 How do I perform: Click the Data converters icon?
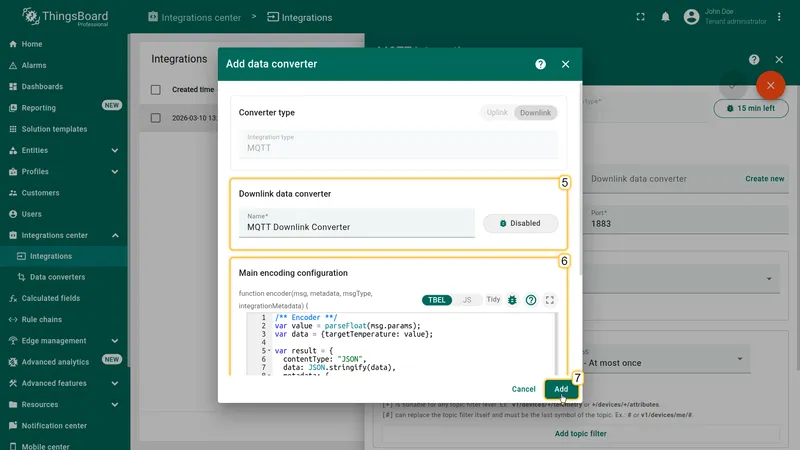[21, 277]
